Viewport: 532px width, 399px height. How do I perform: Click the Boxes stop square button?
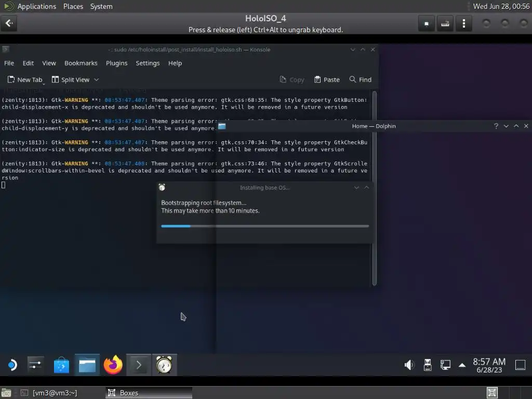[426, 24]
